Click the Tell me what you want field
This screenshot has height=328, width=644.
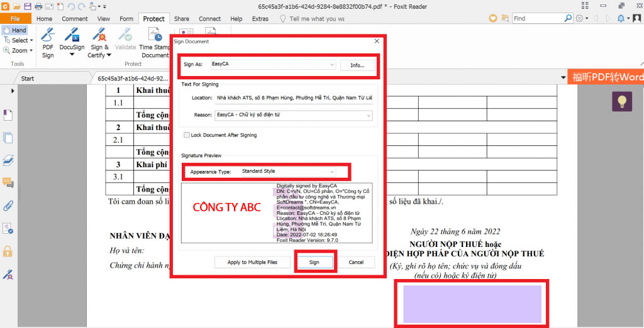point(312,18)
